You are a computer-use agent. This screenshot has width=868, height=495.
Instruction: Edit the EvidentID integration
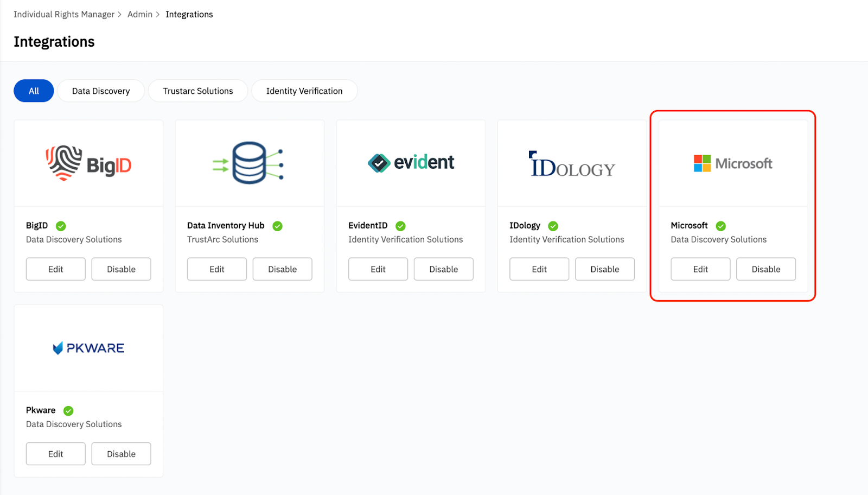click(x=378, y=269)
